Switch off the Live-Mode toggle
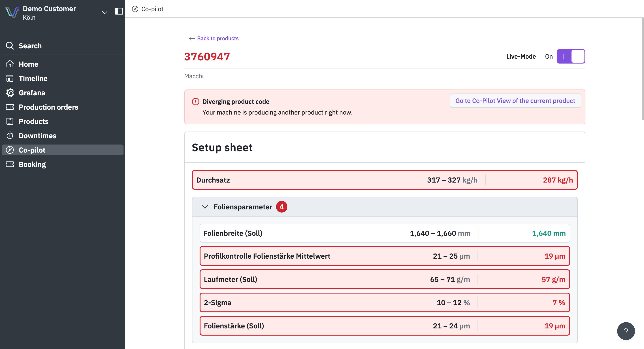This screenshot has width=644, height=349. [571, 56]
